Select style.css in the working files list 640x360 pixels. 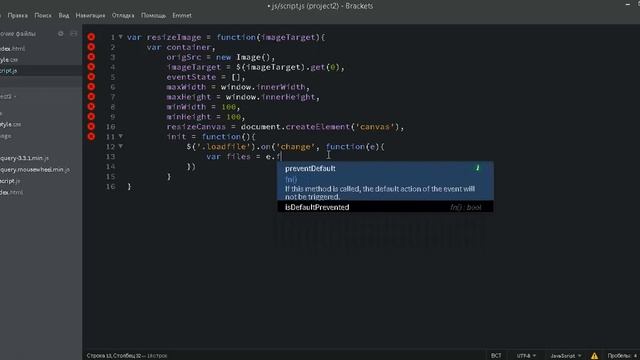point(9,60)
